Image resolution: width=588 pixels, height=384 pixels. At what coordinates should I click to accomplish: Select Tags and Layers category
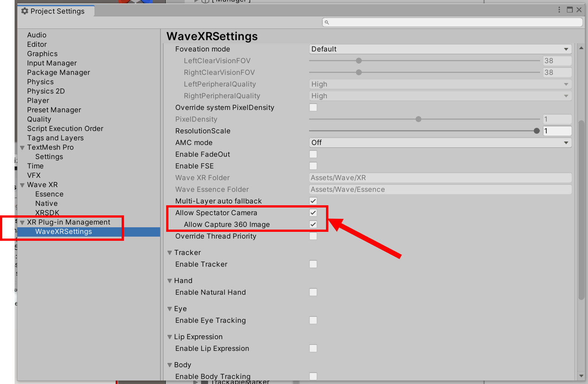tap(55, 138)
